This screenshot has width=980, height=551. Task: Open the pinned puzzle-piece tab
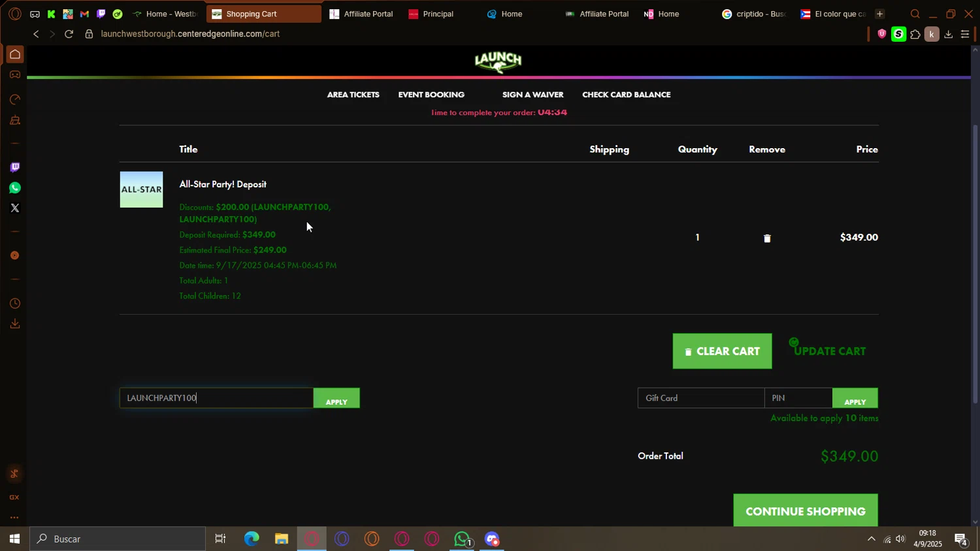coord(68,14)
